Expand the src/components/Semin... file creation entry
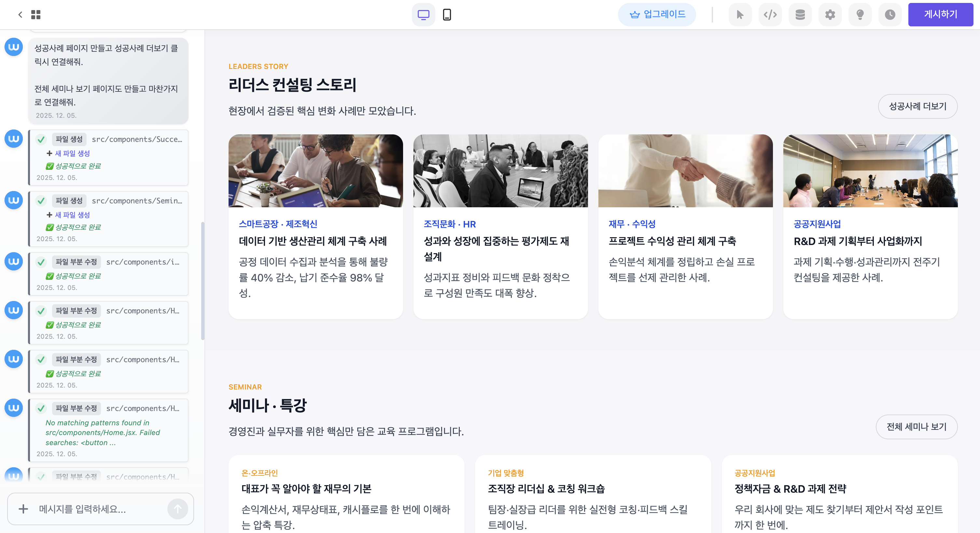 pyautogui.click(x=136, y=200)
